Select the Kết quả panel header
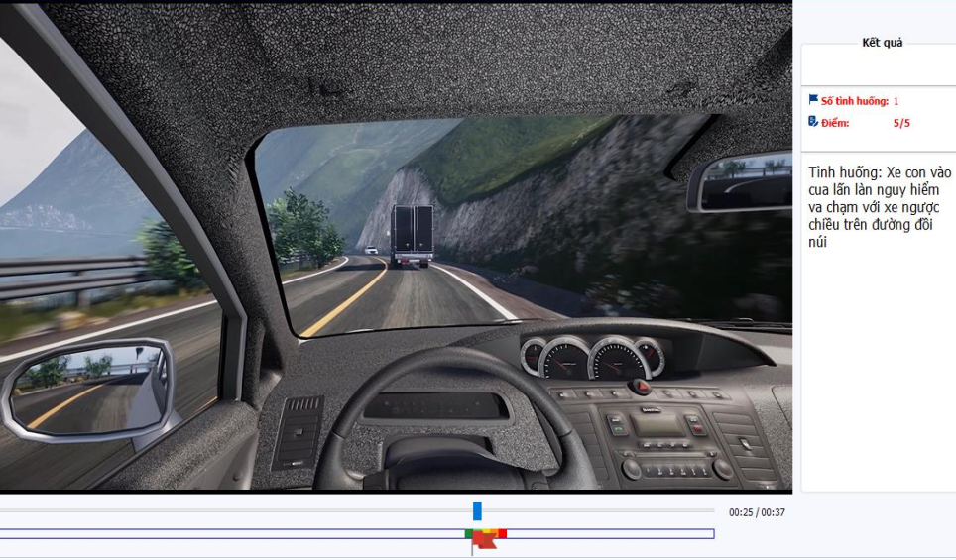The width and height of the screenshot is (956, 560). pyautogui.click(x=882, y=43)
